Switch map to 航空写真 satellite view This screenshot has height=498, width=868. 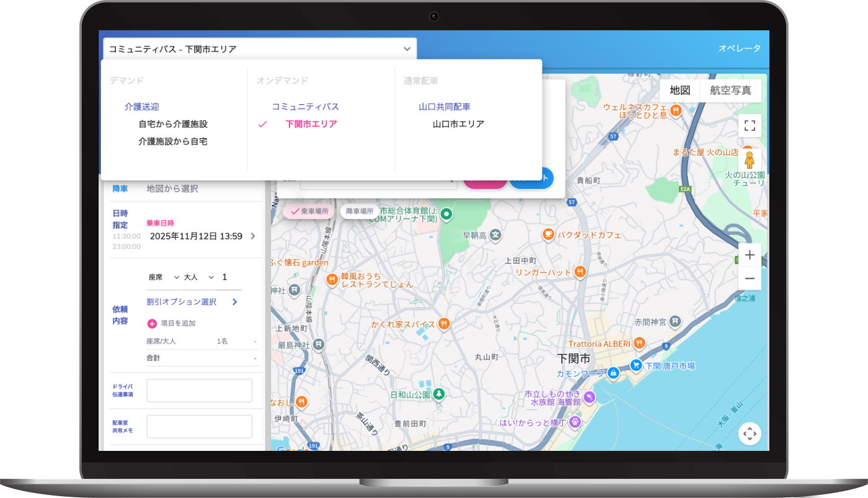(x=730, y=91)
